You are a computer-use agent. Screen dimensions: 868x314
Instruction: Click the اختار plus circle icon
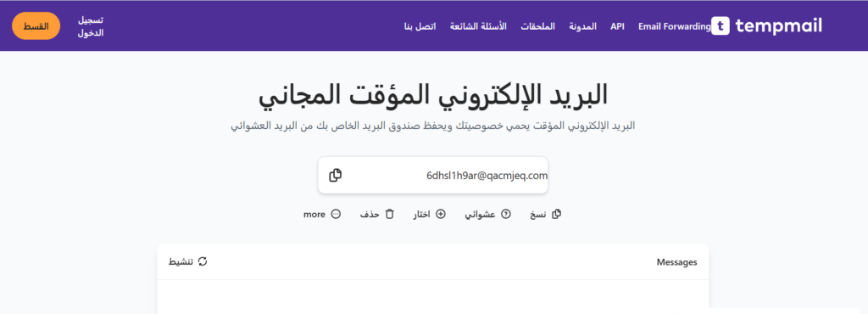(441, 215)
